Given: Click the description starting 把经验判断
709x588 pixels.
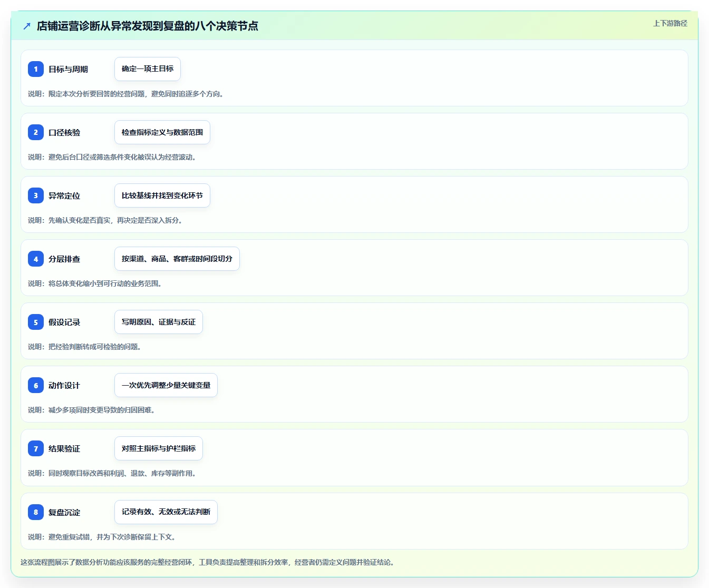Looking at the screenshot, I should [x=85, y=347].
